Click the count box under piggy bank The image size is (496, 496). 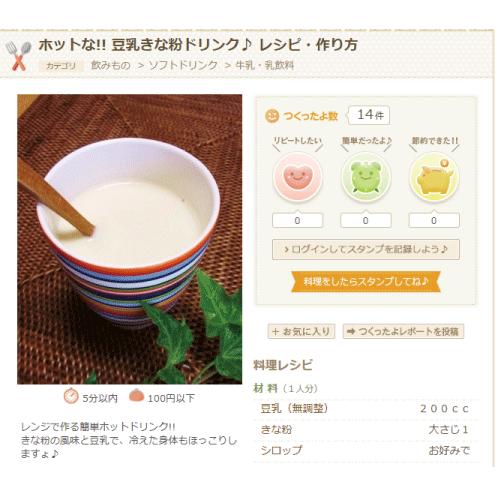(x=434, y=220)
